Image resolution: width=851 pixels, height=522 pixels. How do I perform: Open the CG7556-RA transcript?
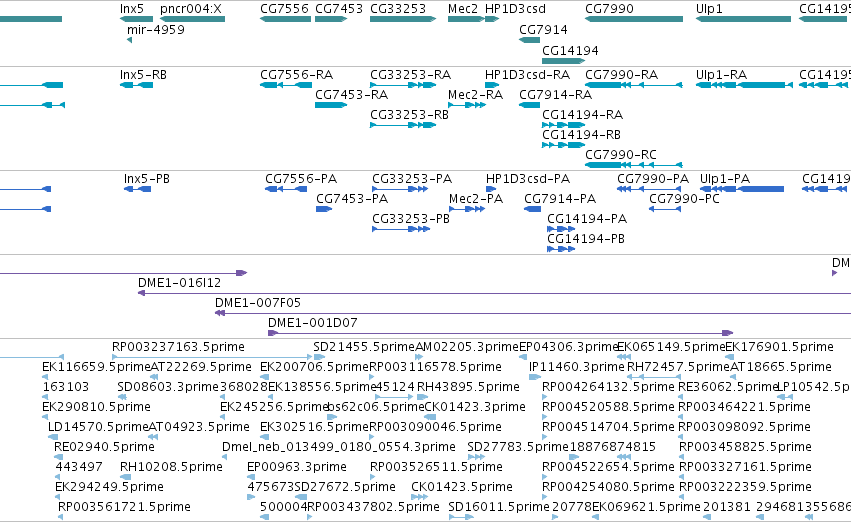[285, 85]
